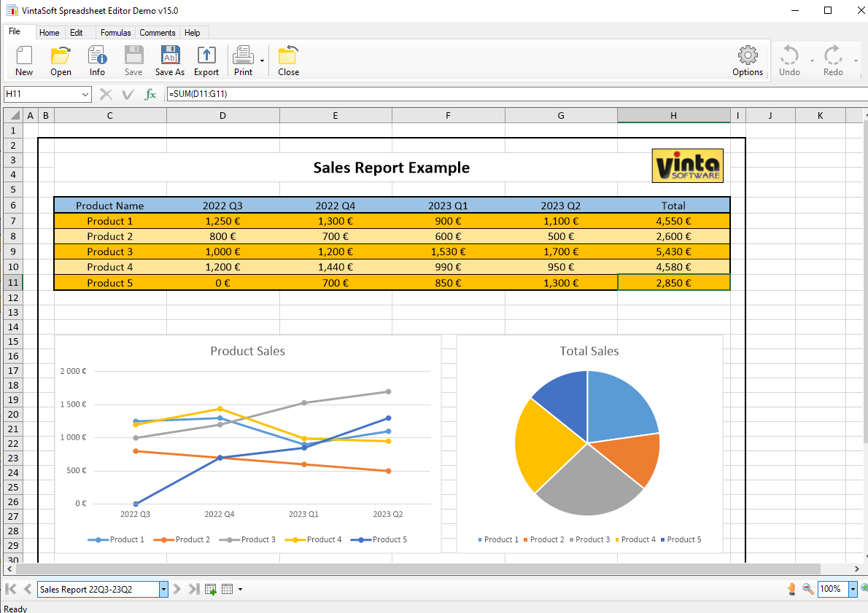Show document Info
Image resolution: width=868 pixels, height=613 pixels.
97,60
